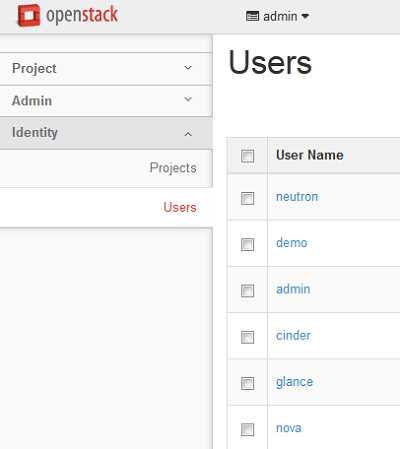The height and width of the screenshot is (449, 400).
Task: Click the project list icon beside admin
Action: (252, 16)
